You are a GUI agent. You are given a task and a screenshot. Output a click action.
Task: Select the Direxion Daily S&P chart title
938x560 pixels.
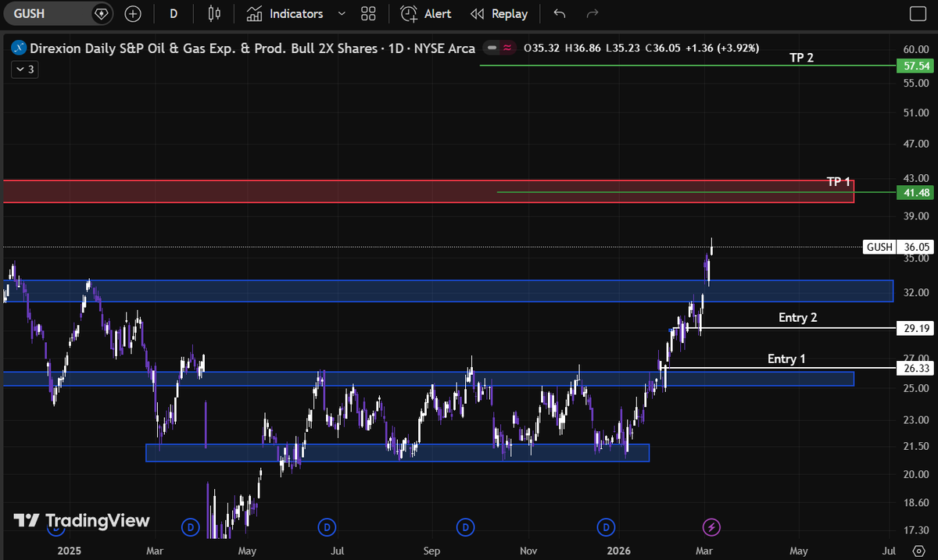252,48
